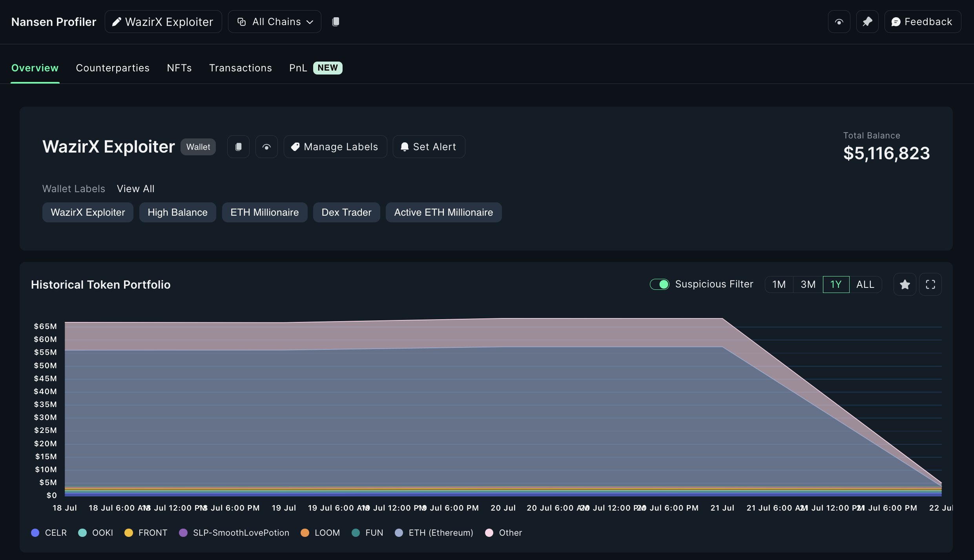Screen dimensions: 974x560
Task: Copy wallet address icon next to Wallet badge
Action: [x=238, y=147]
